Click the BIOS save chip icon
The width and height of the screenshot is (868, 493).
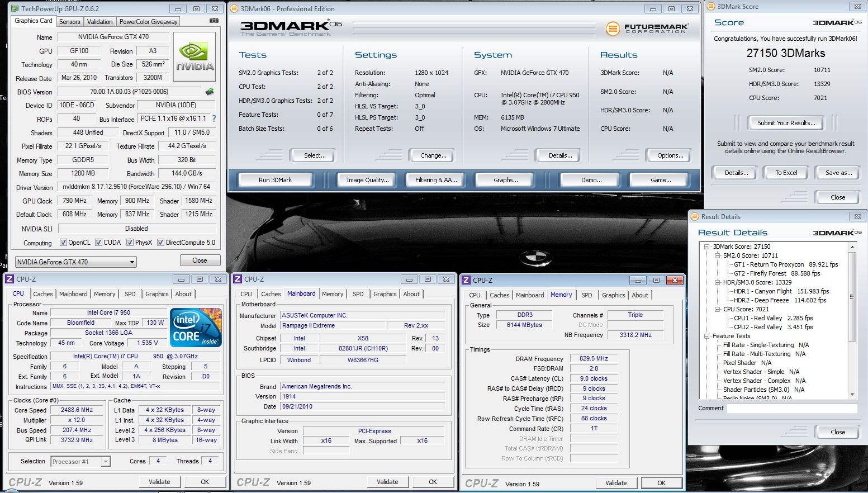pyautogui.click(x=210, y=92)
